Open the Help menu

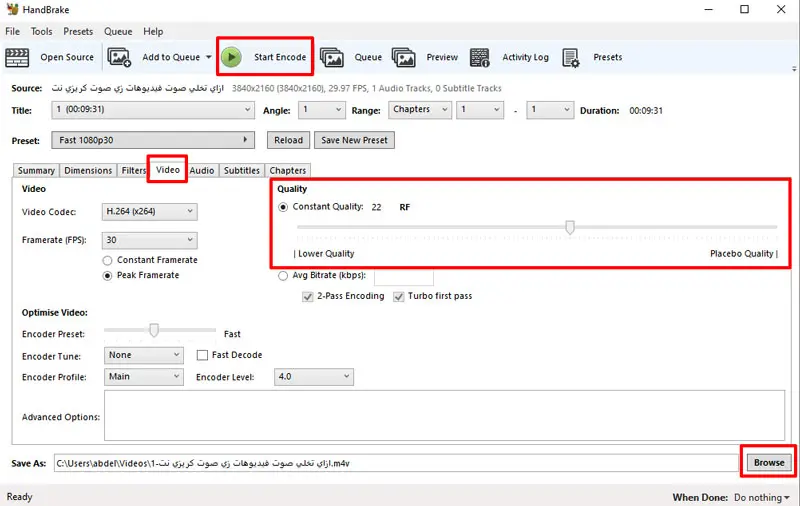(153, 32)
